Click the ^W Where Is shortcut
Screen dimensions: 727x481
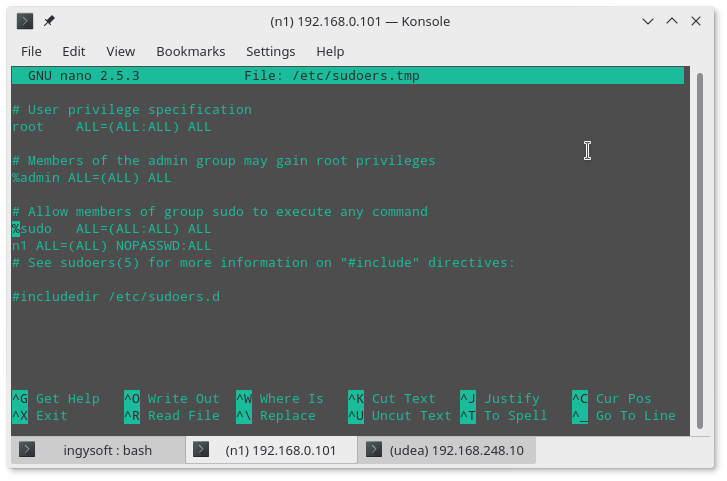tap(280, 399)
